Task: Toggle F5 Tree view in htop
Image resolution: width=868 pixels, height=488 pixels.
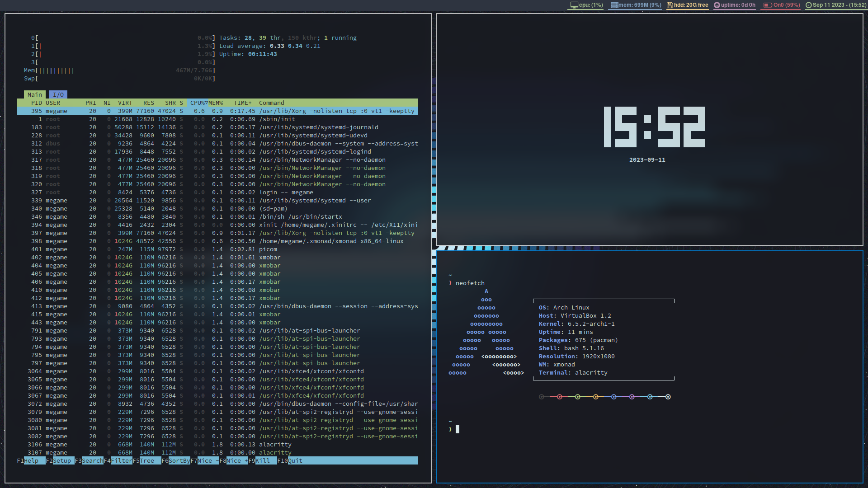Action: pyautogui.click(x=147, y=460)
